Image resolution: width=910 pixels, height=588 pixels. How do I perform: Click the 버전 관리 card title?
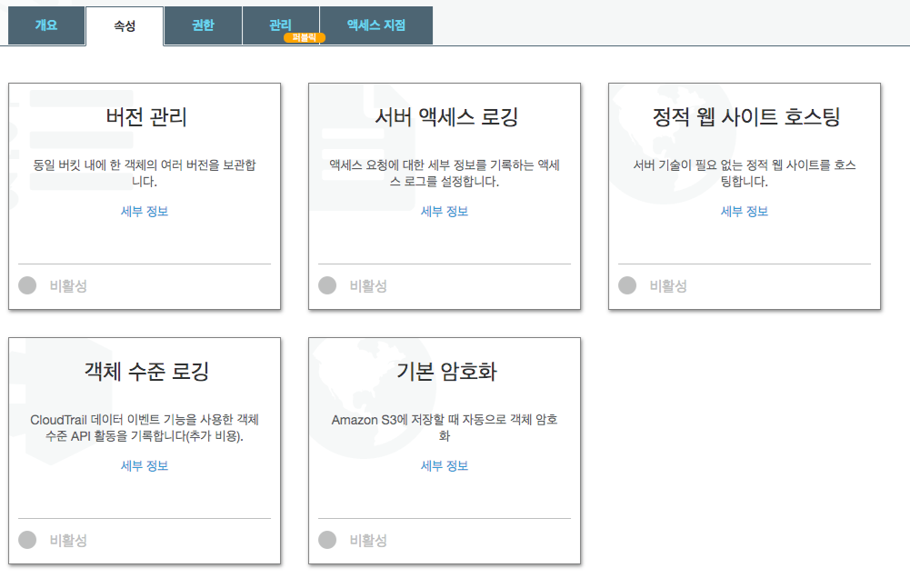[146, 117]
